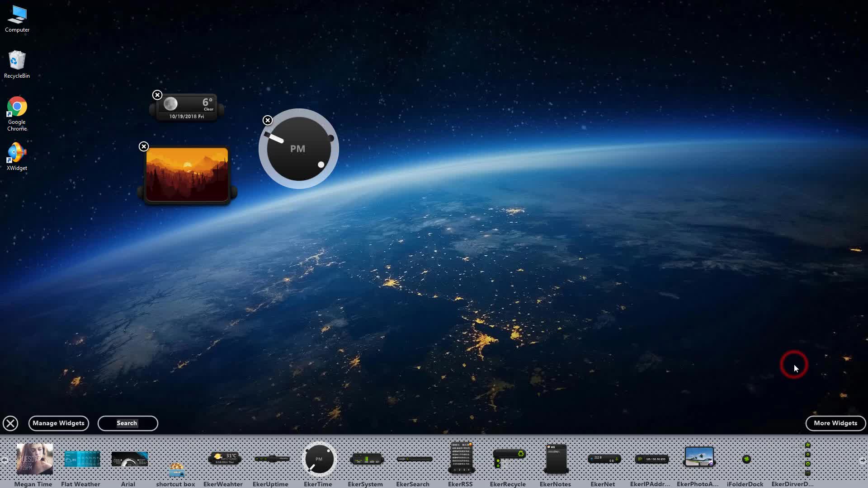Choose the EkerNet network widget
Screen dimensions: 868x488
coord(604,459)
